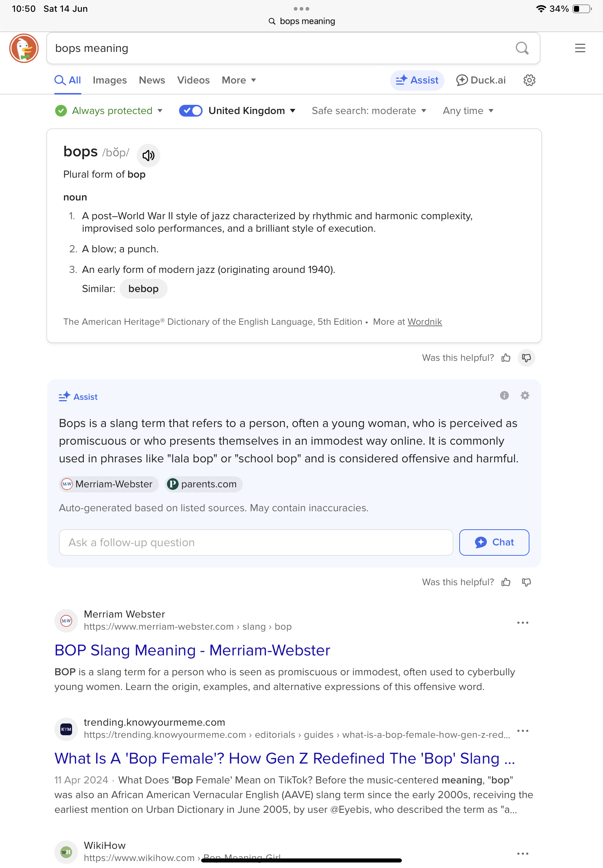Expand the Any time filter
Viewport: 603px width, 868px height.
tap(468, 111)
